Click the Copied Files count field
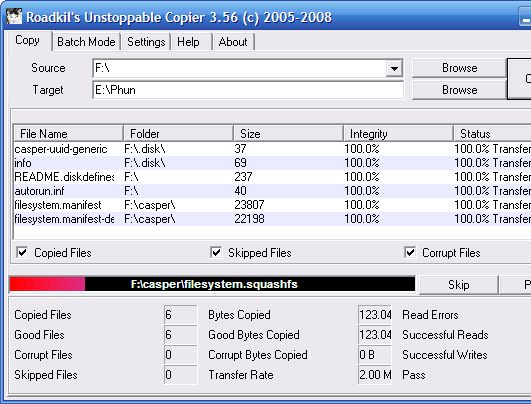This screenshot has height=404, width=531. (x=180, y=315)
